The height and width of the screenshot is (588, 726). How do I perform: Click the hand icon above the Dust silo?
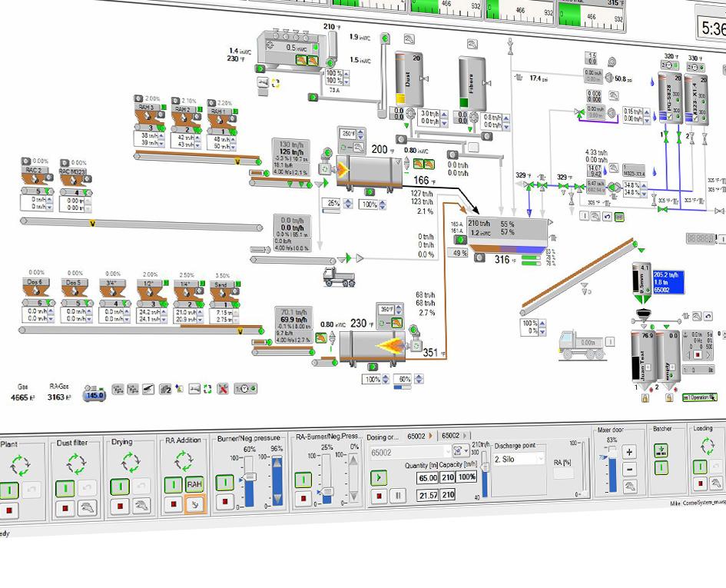pos(409,39)
